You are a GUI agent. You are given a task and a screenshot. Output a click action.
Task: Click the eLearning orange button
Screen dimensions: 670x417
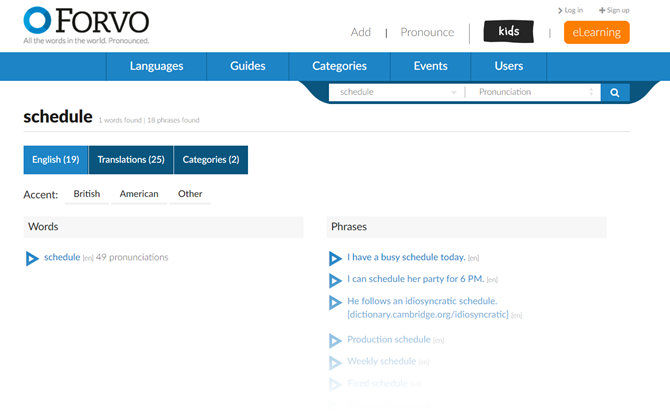(x=596, y=32)
